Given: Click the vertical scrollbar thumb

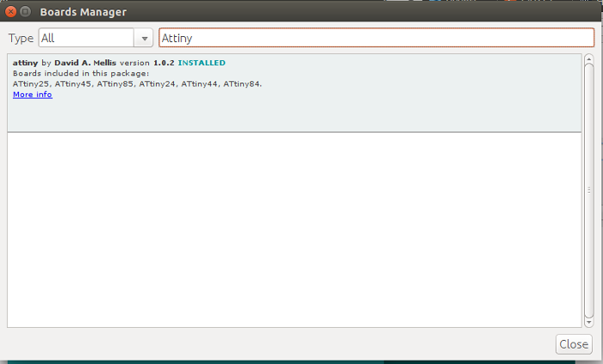Looking at the screenshot, I should tap(588, 190).
